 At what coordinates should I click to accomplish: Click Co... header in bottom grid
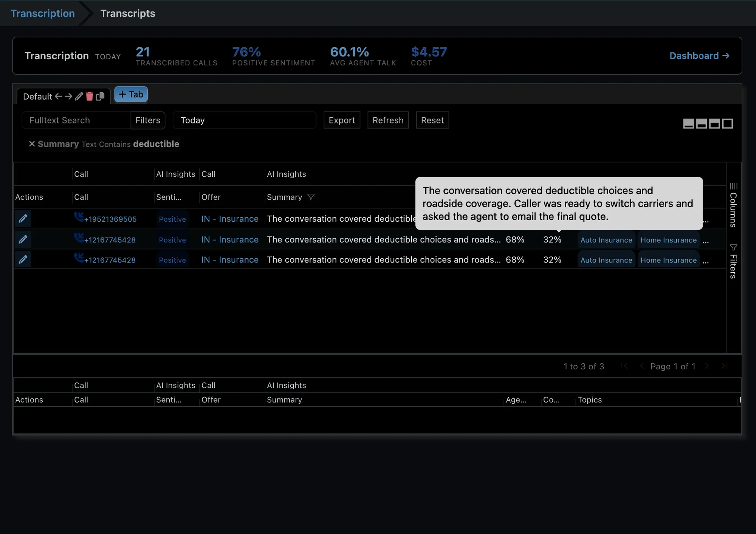[x=551, y=400]
